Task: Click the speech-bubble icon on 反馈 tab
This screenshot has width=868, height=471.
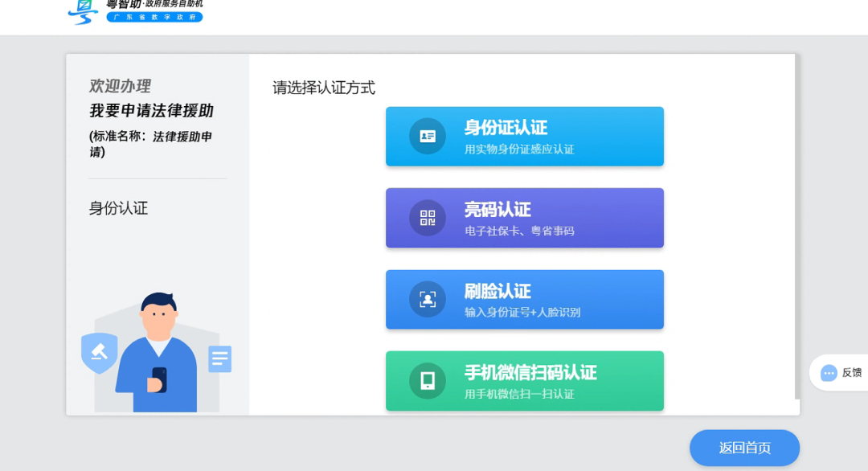Action: pos(829,372)
